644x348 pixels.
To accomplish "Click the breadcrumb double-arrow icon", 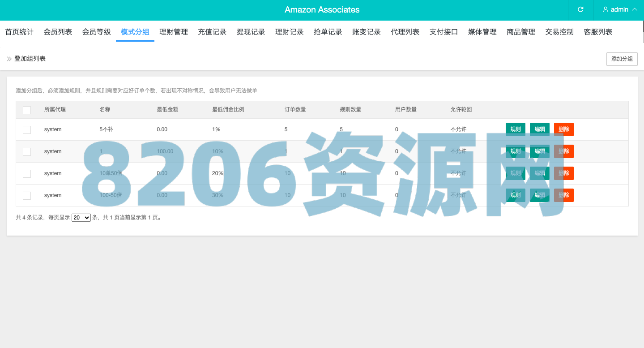I will [x=9, y=59].
